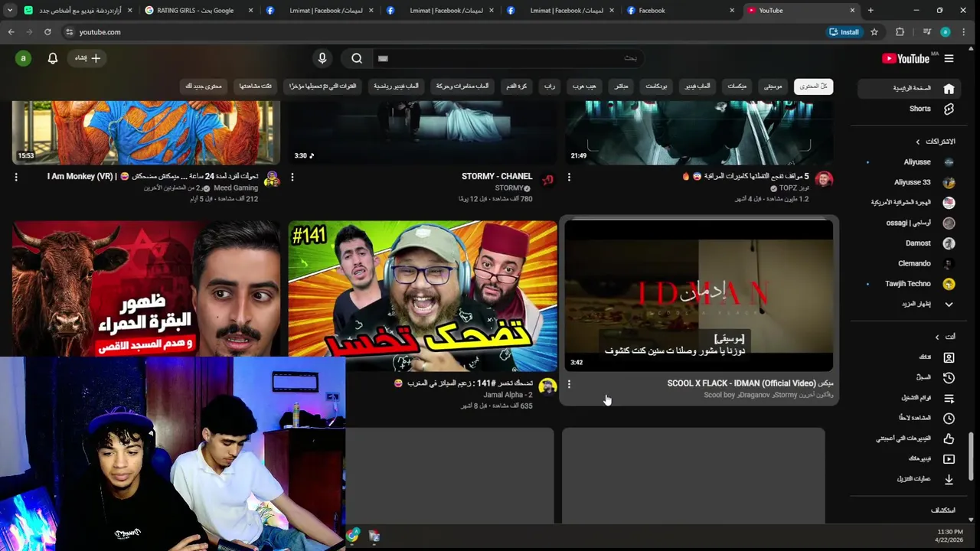Go back using browser back arrow

click(x=11, y=32)
